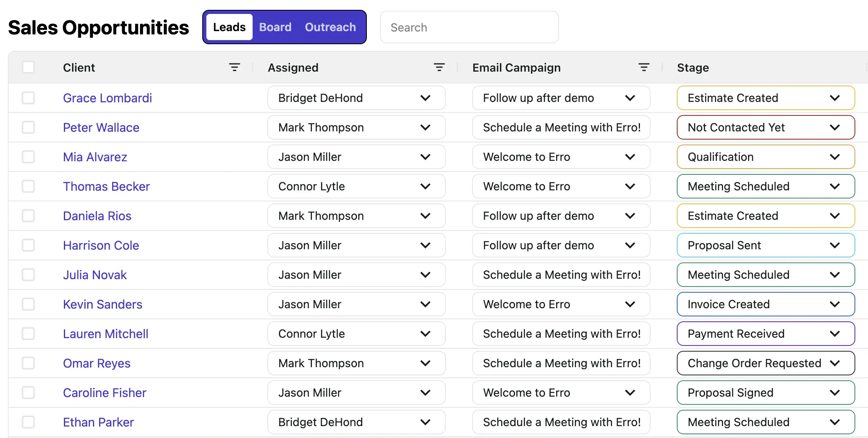This screenshot has height=438, width=868.
Task: Click the chevron in Kevin Sanders' Invoice Created box
Action: tap(835, 305)
